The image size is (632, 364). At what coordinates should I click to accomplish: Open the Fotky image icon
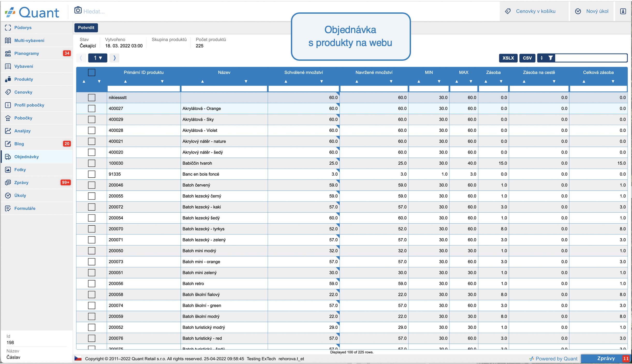(x=8, y=170)
